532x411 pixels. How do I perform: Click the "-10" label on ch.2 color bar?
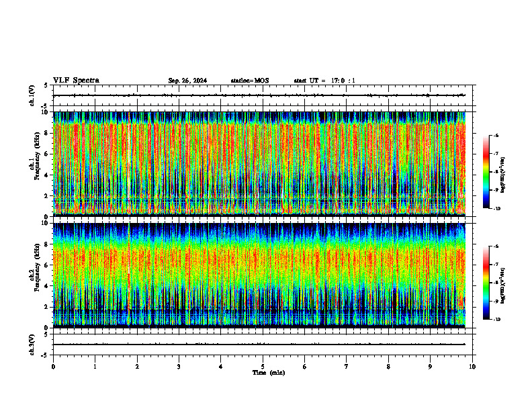496,320
